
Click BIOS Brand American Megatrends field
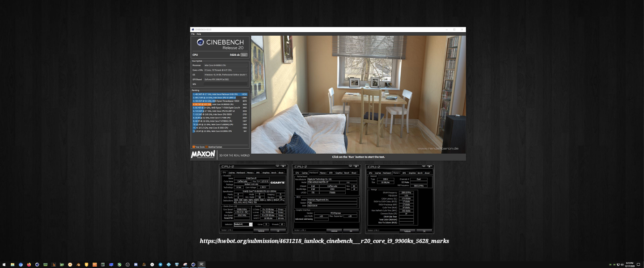point(332,200)
